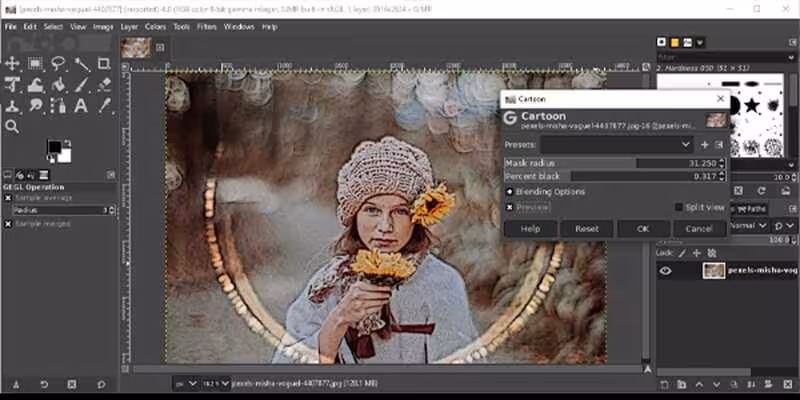Select the Move tool
This screenshot has height=400, width=800.
point(12,64)
